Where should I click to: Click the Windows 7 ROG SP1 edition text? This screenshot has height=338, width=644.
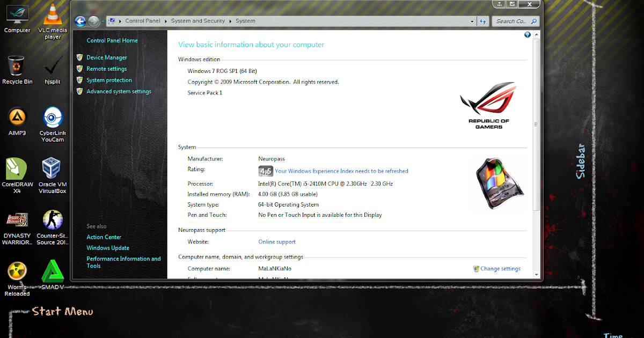coord(222,71)
